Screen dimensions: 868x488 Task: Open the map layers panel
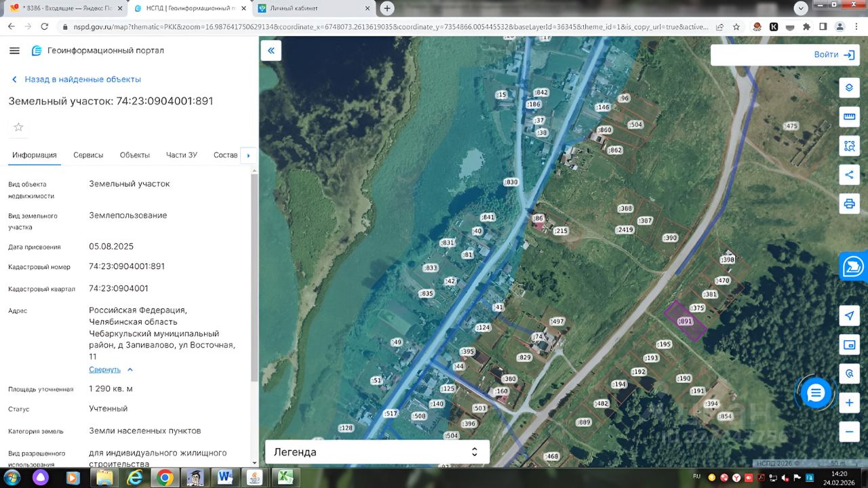(x=848, y=88)
